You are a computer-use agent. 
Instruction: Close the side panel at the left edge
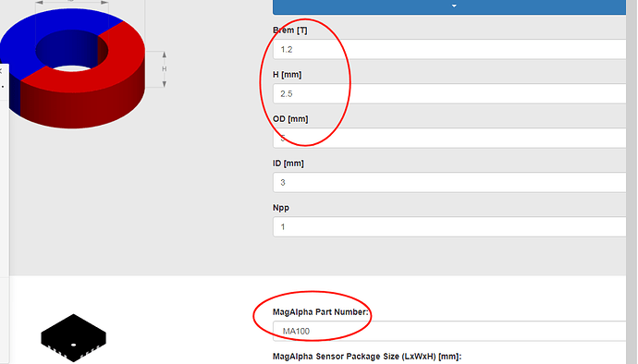pyautogui.click(x=1, y=71)
